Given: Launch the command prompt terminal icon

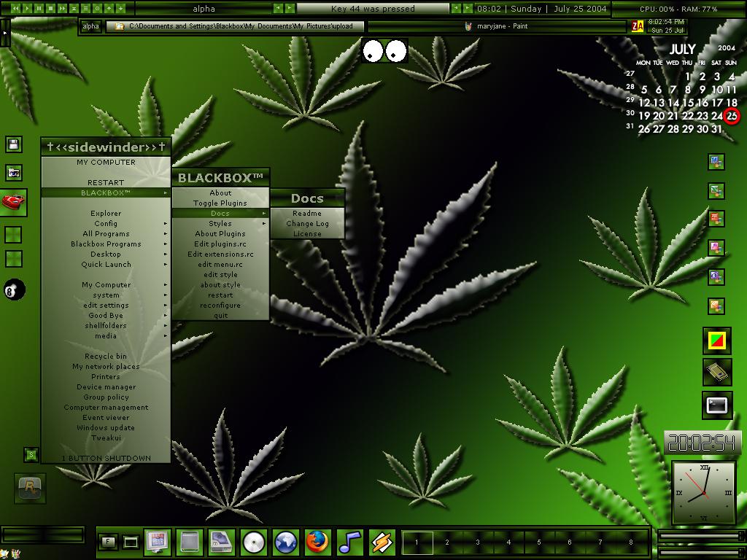Looking at the screenshot, I should pos(717,405).
